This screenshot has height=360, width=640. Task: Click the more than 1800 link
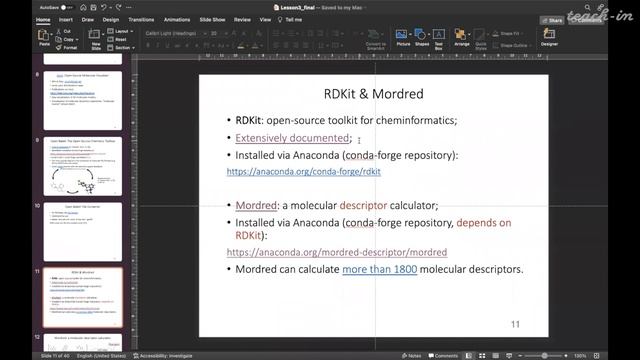click(380, 269)
